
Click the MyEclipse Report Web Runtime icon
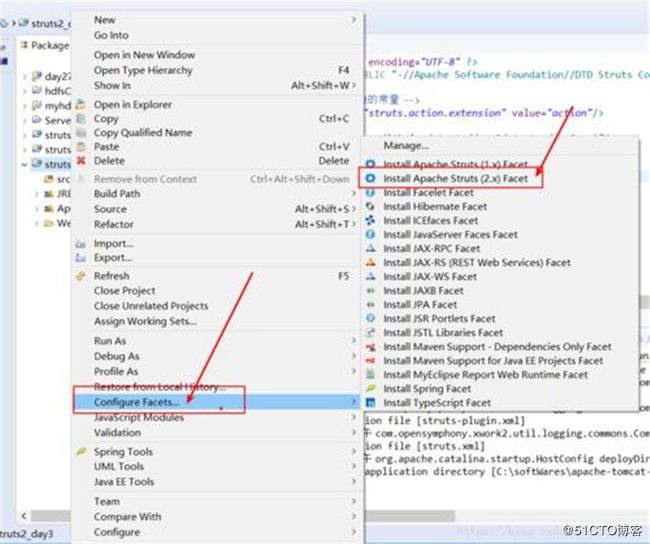pyautogui.click(x=370, y=374)
